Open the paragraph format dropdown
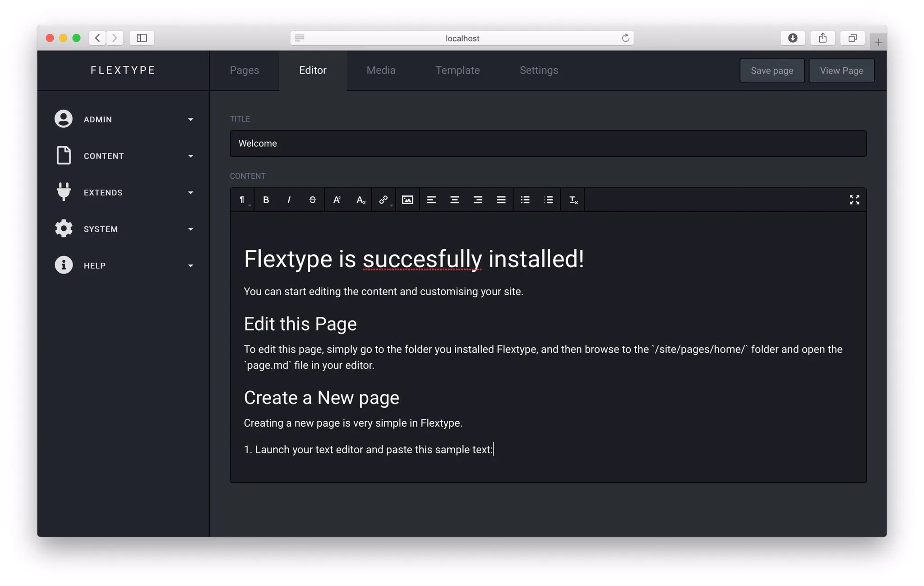924x586 pixels. point(242,200)
